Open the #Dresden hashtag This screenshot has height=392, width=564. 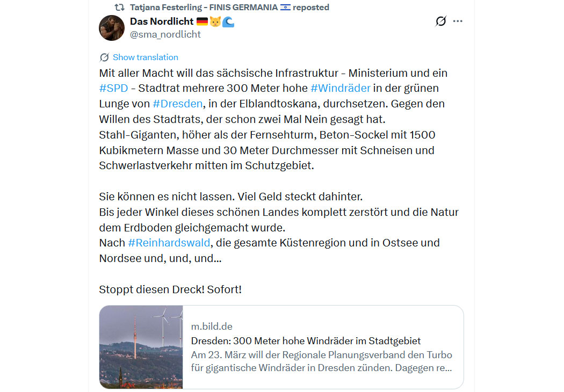click(178, 104)
